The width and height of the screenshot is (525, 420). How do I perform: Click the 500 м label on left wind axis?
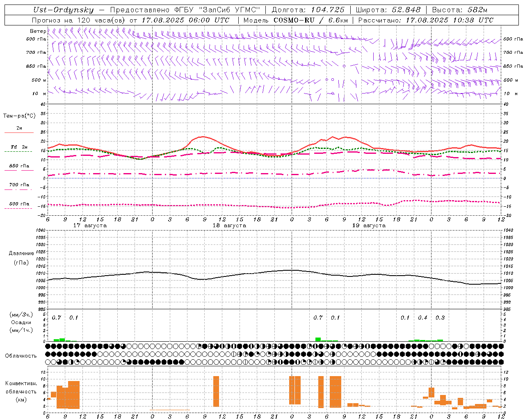pyautogui.click(x=39, y=80)
